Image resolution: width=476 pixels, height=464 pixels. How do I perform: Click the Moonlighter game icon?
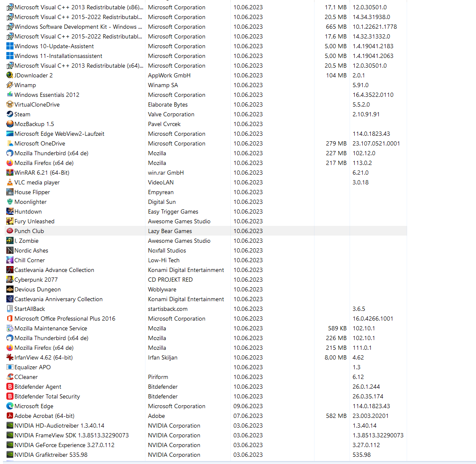point(10,201)
